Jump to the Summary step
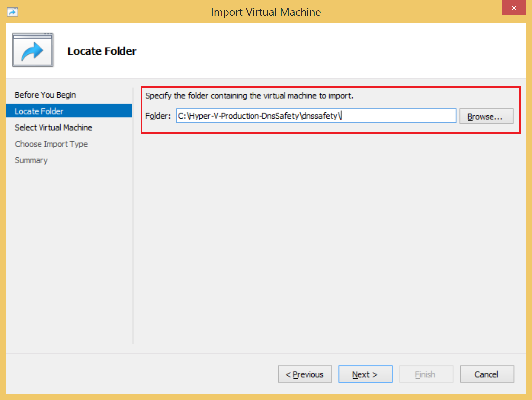532x400 pixels. pos(31,160)
